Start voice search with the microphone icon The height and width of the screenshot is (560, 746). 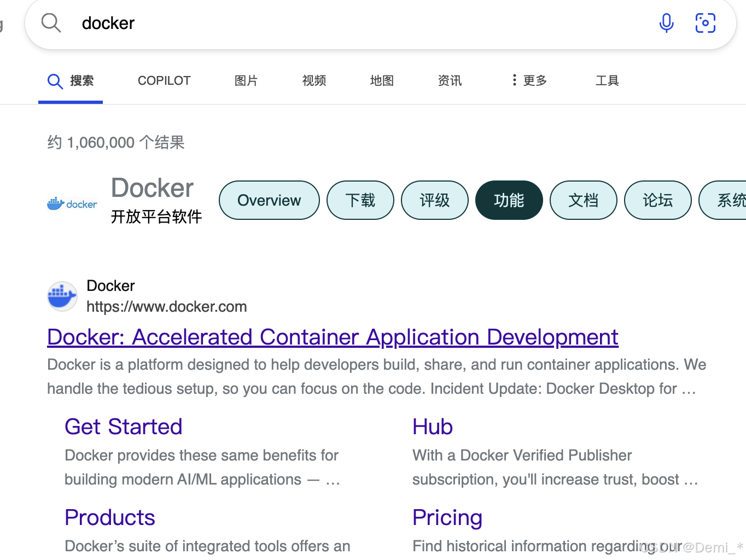point(666,23)
